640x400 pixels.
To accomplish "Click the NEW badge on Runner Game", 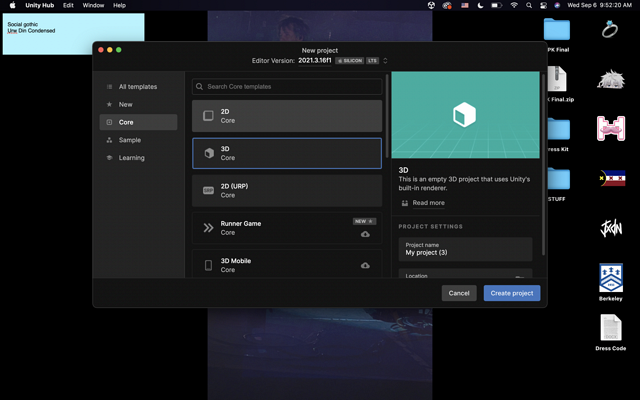I will tap(364, 221).
